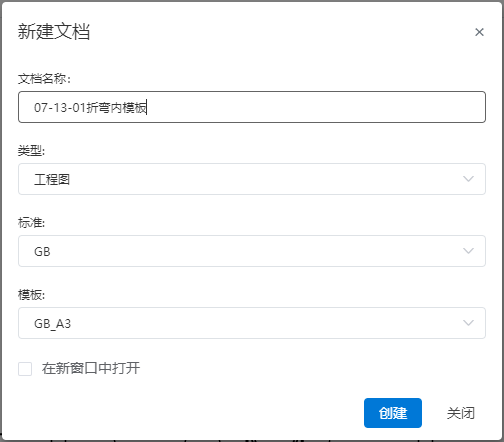Click the 新建文档 dialog title
504x442 pixels.
click(54, 32)
